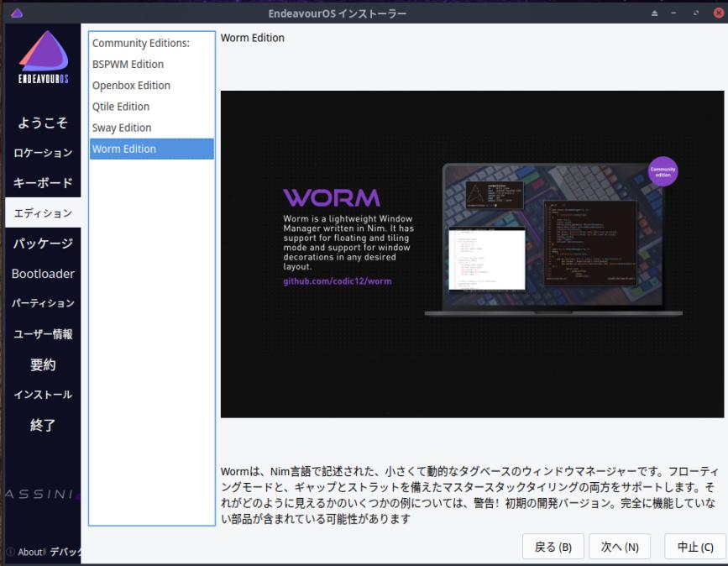Choose Sway Edition entry
This screenshot has width=728, height=566.
(x=152, y=128)
